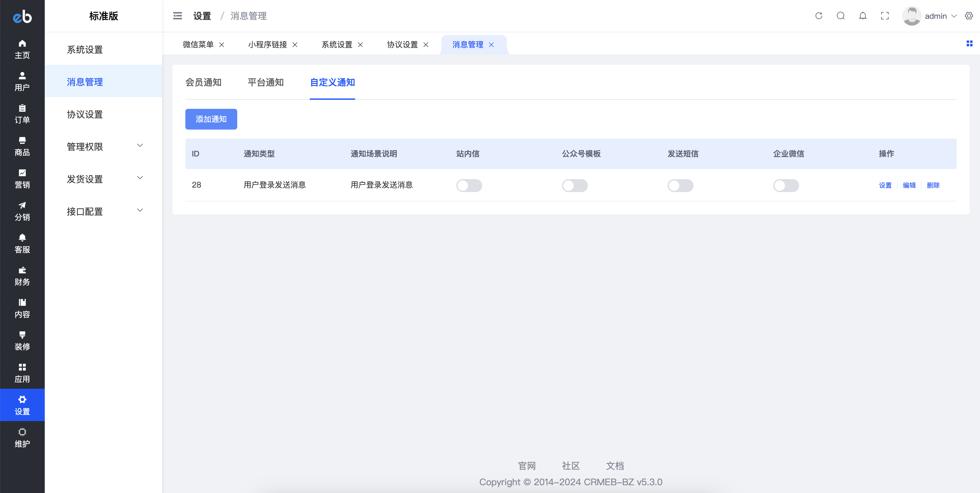980x493 pixels.
Task: Open 系统设置 in the side menu
Action: pyautogui.click(x=103, y=50)
